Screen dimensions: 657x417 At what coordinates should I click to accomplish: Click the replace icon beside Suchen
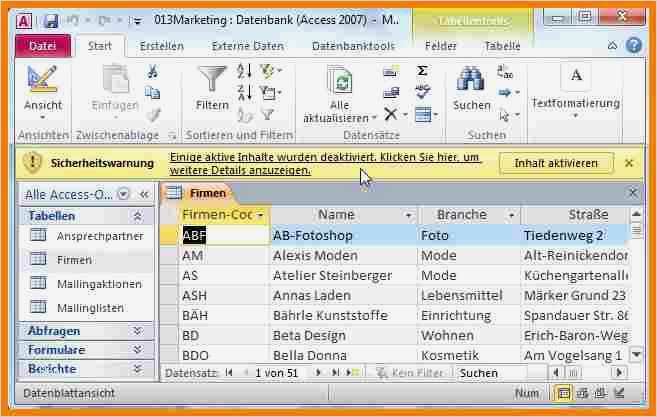click(505, 71)
